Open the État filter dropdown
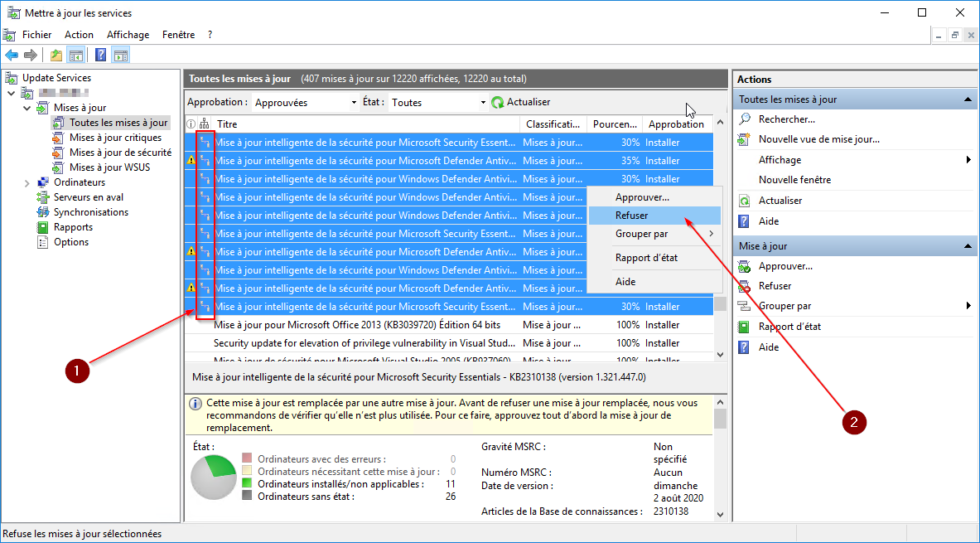 [x=484, y=103]
